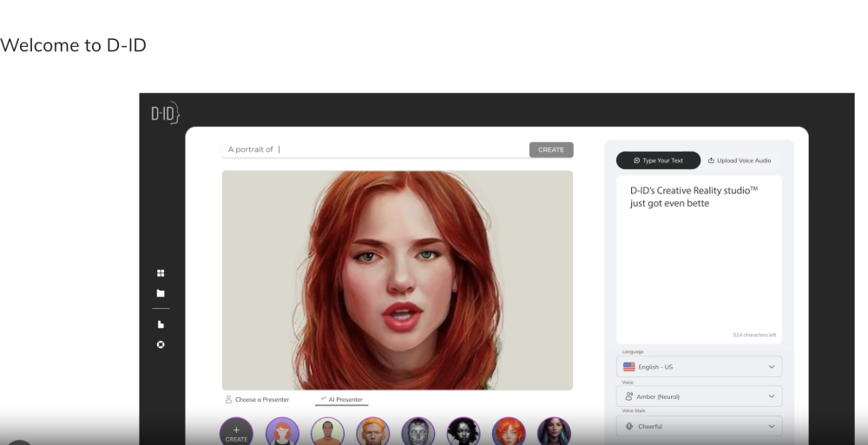This screenshot has width=868, height=445.
Task: Click the 'A portrait of' prompt field
Action: pos(373,149)
